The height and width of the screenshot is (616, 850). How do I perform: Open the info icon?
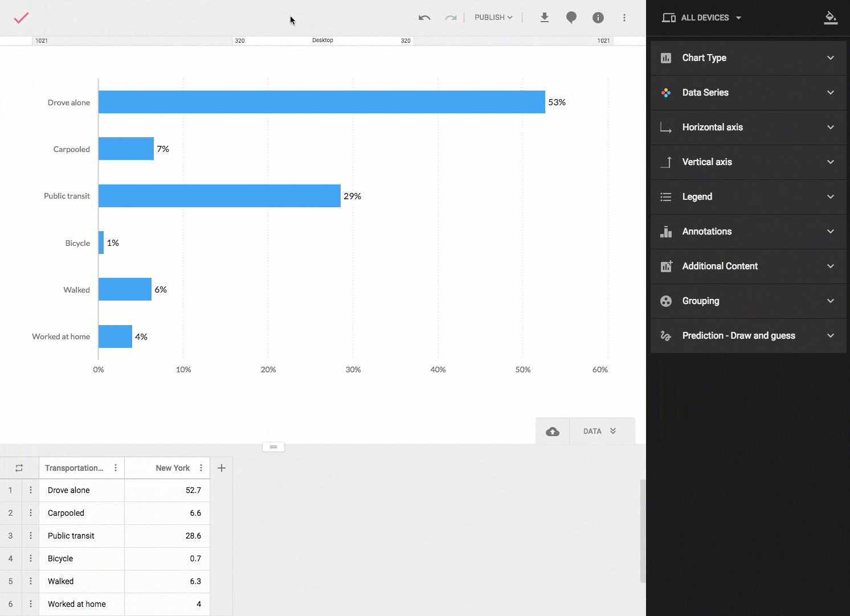point(598,18)
